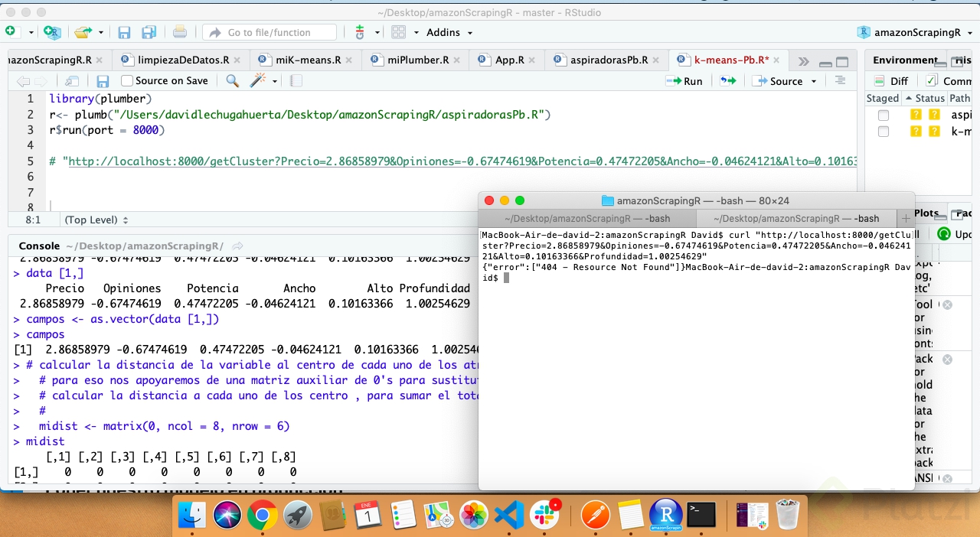Sort Git list by Status column
The height and width of the screenshot is (537, 980).
coord(925,98)
